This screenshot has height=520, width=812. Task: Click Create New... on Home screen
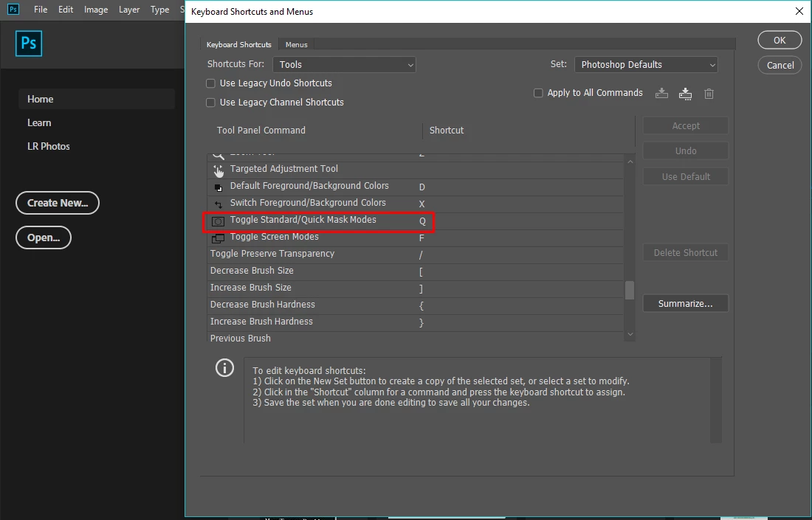(58, 203)
